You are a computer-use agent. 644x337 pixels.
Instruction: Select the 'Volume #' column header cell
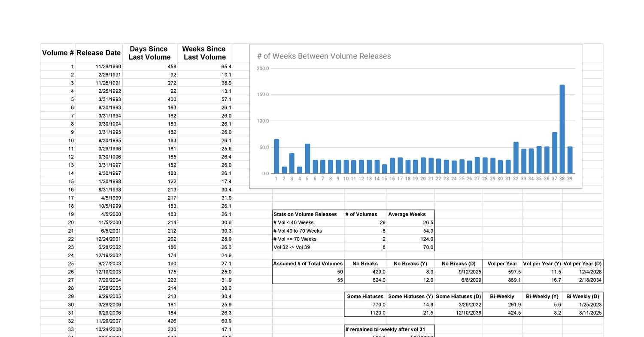tap(58, 52)
